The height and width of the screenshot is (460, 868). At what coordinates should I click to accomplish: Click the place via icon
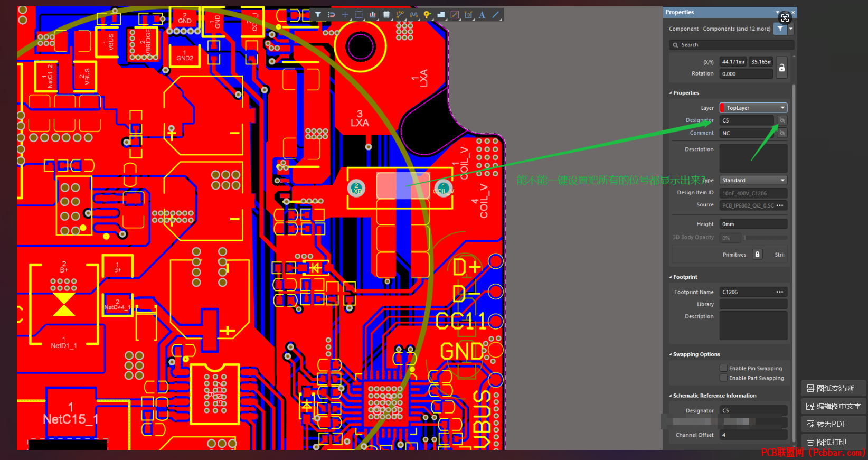pos(427,15)
